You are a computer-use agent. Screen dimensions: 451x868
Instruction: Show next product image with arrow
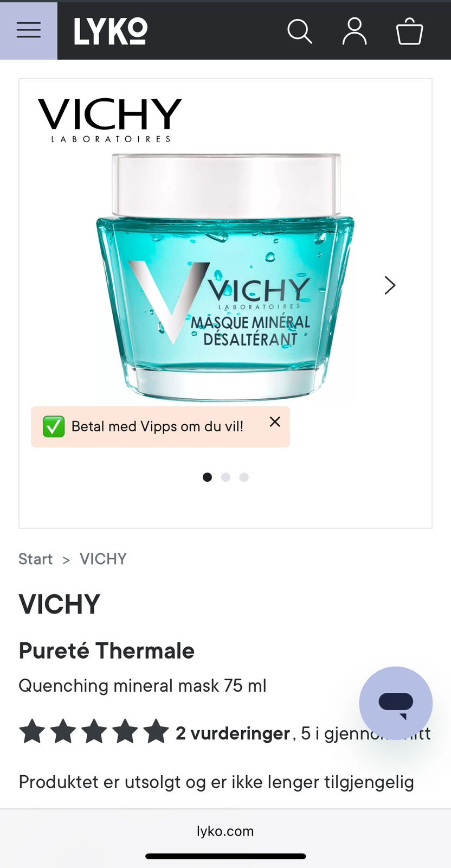click(x=390, y=285)
